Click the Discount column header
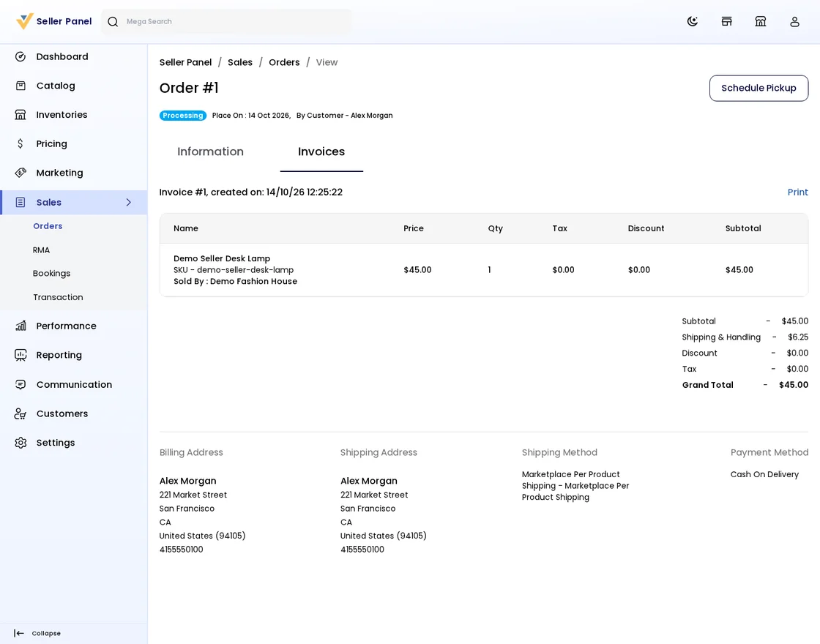 [646, 228]
